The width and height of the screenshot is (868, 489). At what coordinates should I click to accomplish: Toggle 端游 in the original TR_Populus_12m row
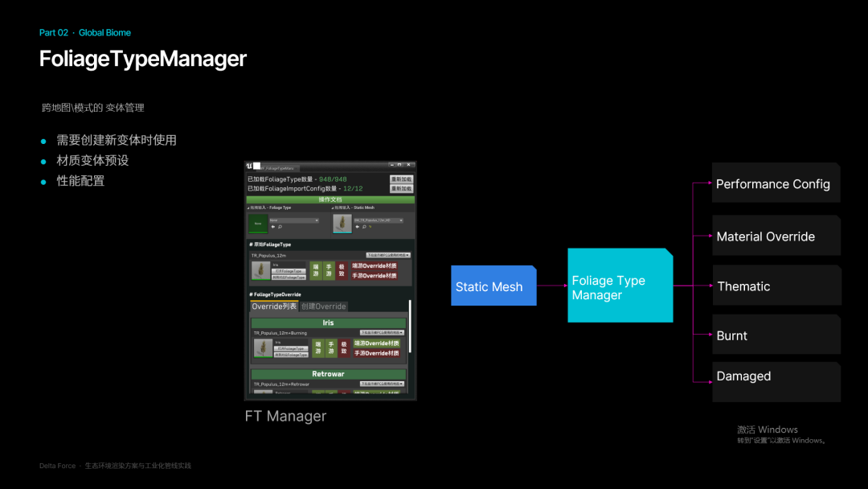[x=316, y=271]
